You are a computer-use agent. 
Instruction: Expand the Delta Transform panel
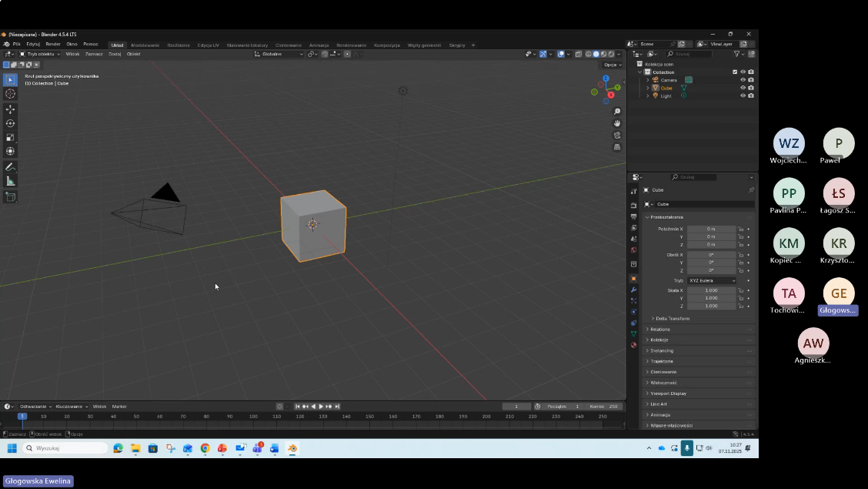(x=672, y=318)
